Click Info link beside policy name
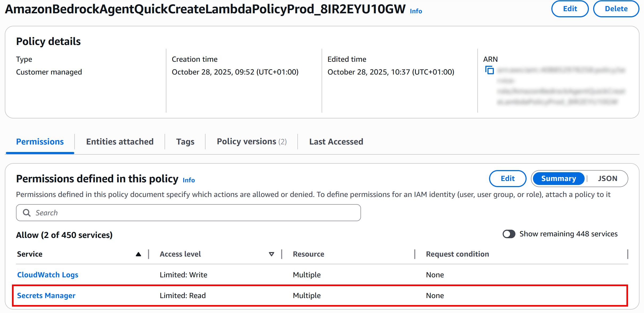 (x=416, y=11)
